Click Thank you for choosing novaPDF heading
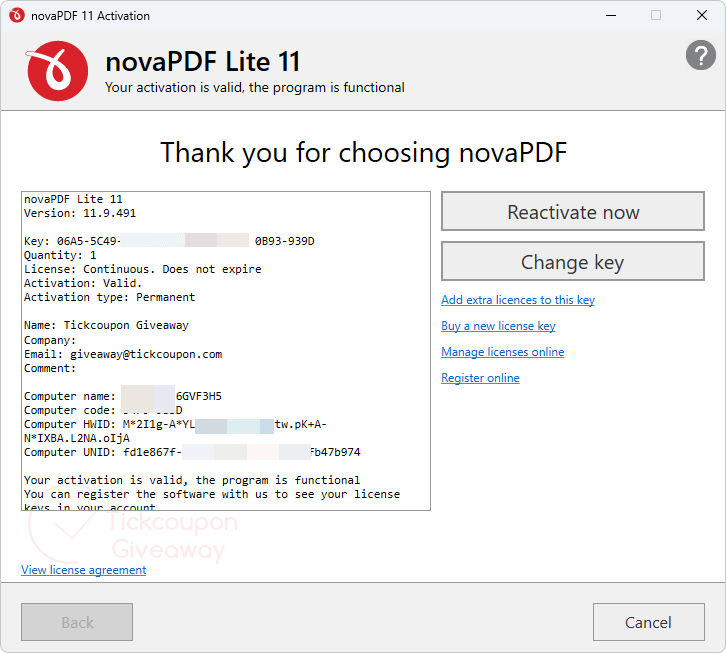The width and height of the screenshot is (726, 653). pyautogui.click(x=363, y=153)
